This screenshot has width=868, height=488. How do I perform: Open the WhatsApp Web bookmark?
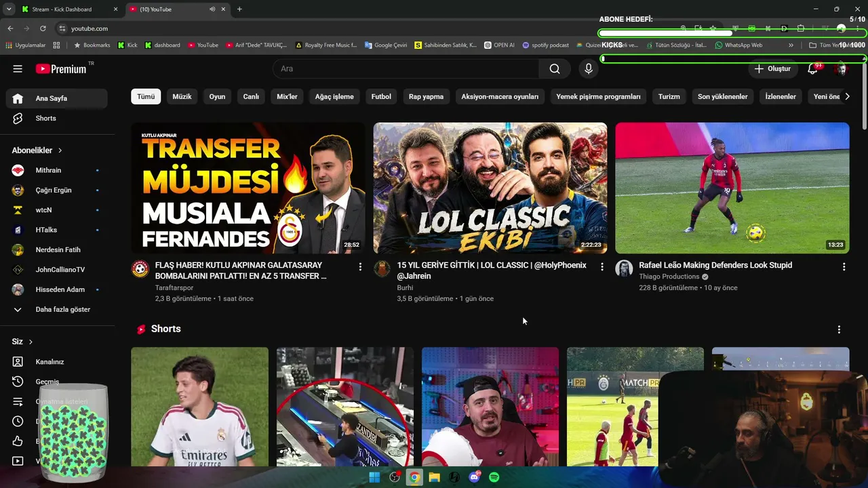point(738,45)
